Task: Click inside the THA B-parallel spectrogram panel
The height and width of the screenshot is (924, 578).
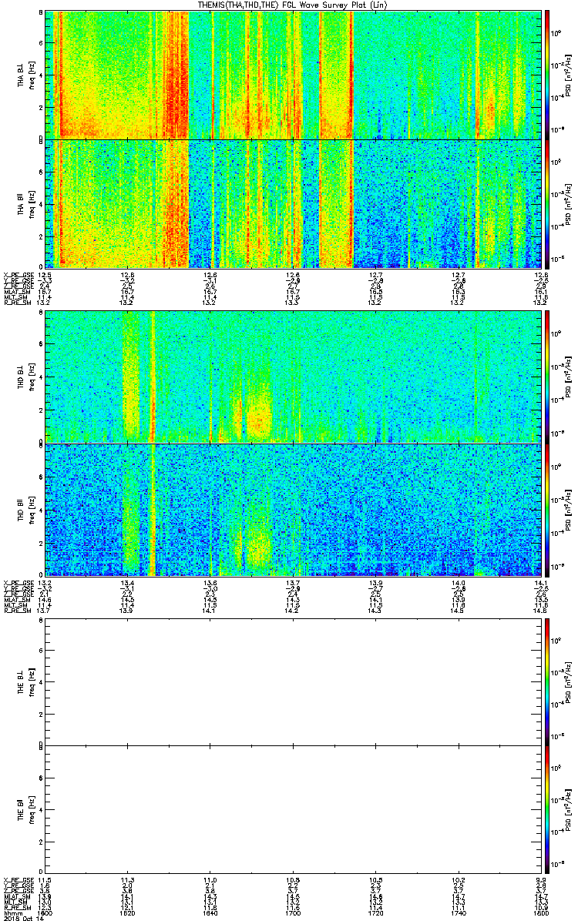Action: point(292,203)
